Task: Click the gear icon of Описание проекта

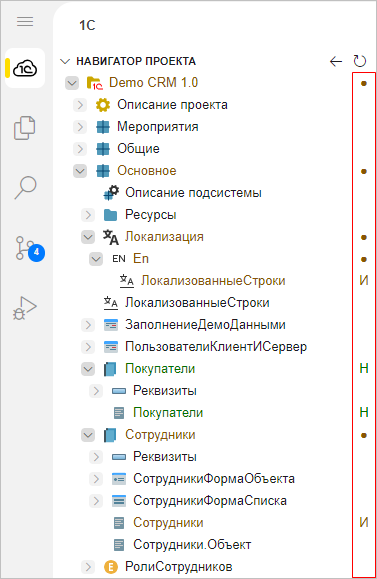Action: coord(103,105)
